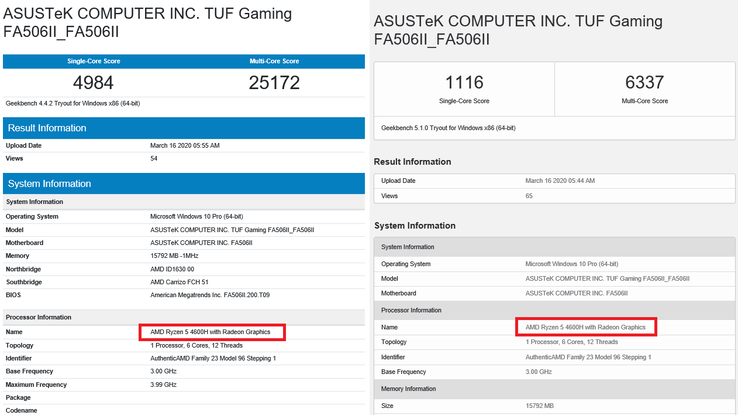738x415 pixels.
Task: Click the multi-core score value 25172
Action: click(274, 83)
